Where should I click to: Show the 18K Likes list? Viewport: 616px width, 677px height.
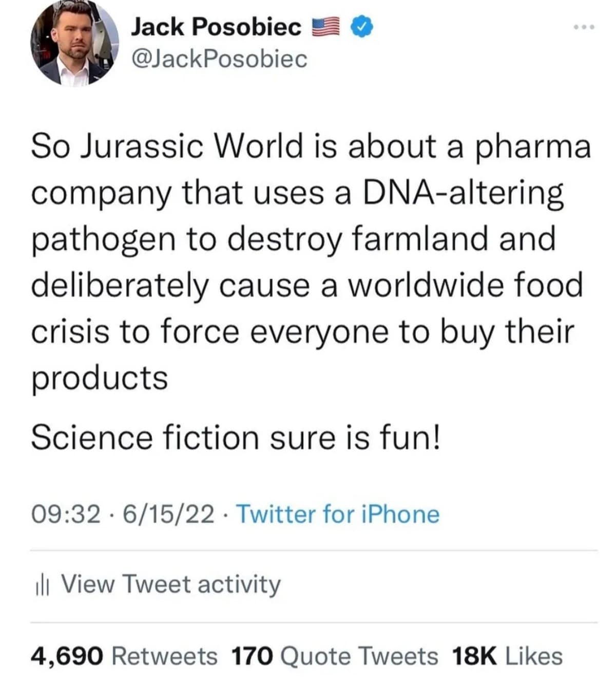507,656
